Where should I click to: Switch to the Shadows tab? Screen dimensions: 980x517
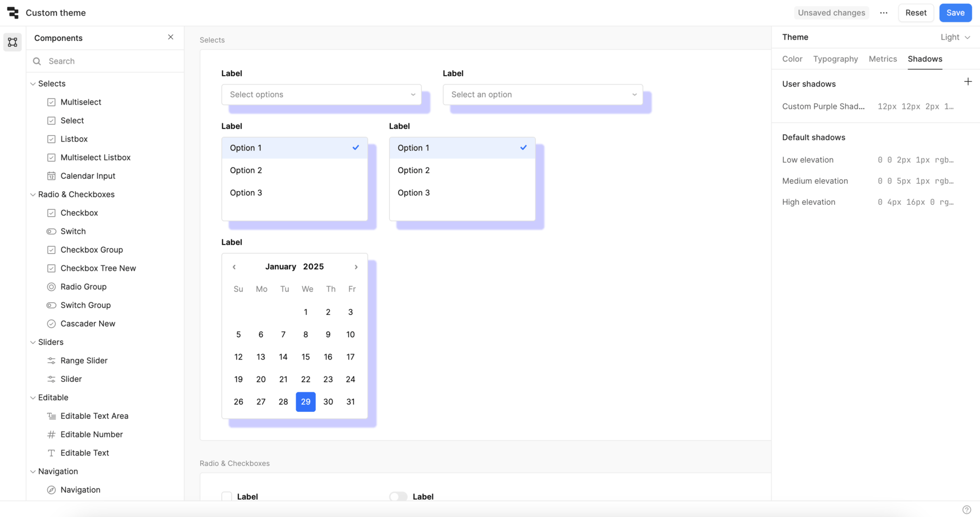924,59
